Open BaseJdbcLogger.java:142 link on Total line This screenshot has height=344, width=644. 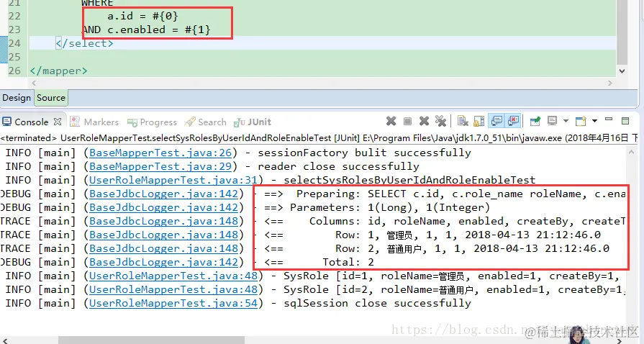pyautogui.click(x=164, y=262)
